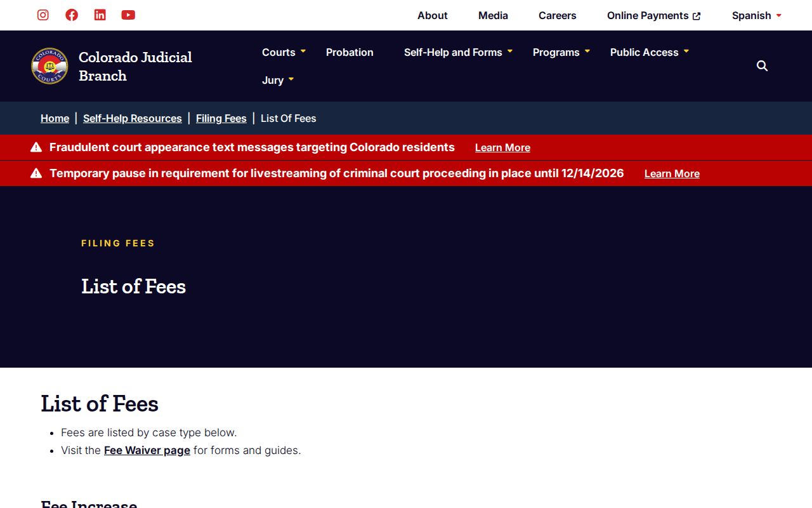Viewport: 812px width, 508px height.
Task: Open the Instagram social icon
Action: click(43, 15)
